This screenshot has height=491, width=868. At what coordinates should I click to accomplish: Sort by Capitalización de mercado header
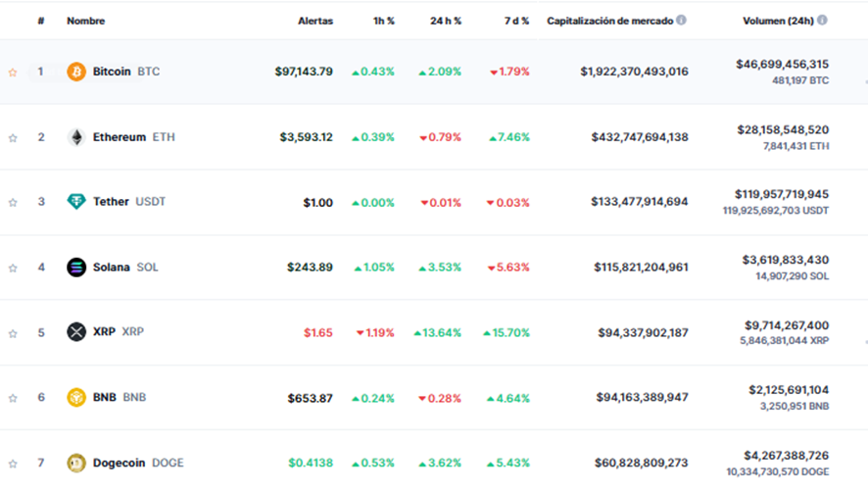click(x=610, y=21)
